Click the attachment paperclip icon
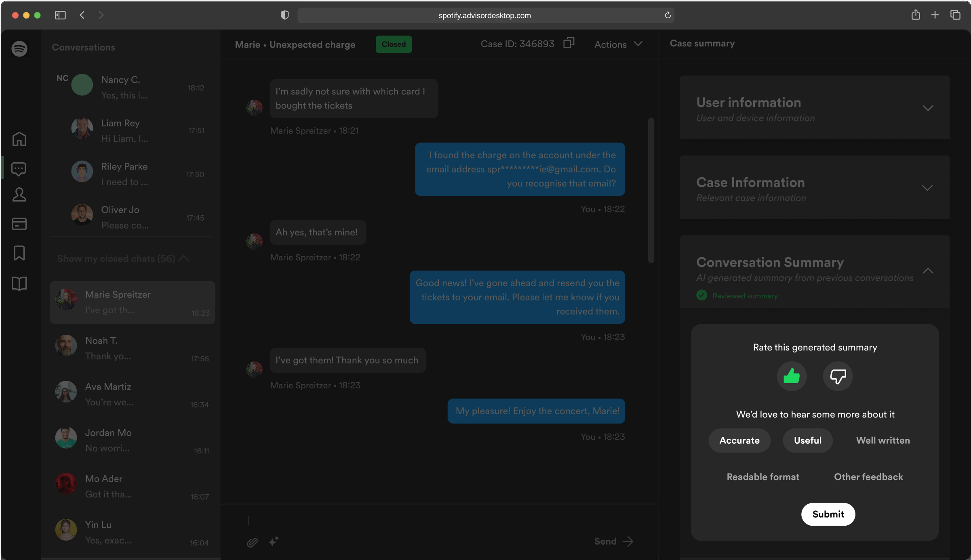The width and height of the screenshot is (971, 560). point(252,542)
